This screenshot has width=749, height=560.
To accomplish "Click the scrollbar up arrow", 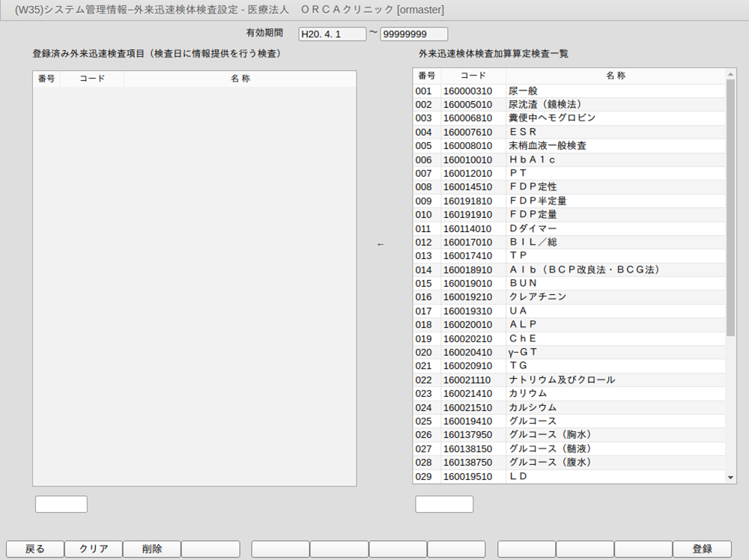I will [x=730, y=74].
